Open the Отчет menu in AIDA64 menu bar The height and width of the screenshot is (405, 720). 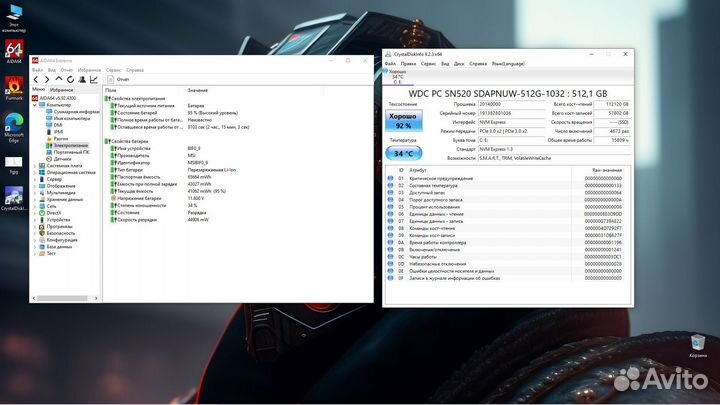(67, 70)
